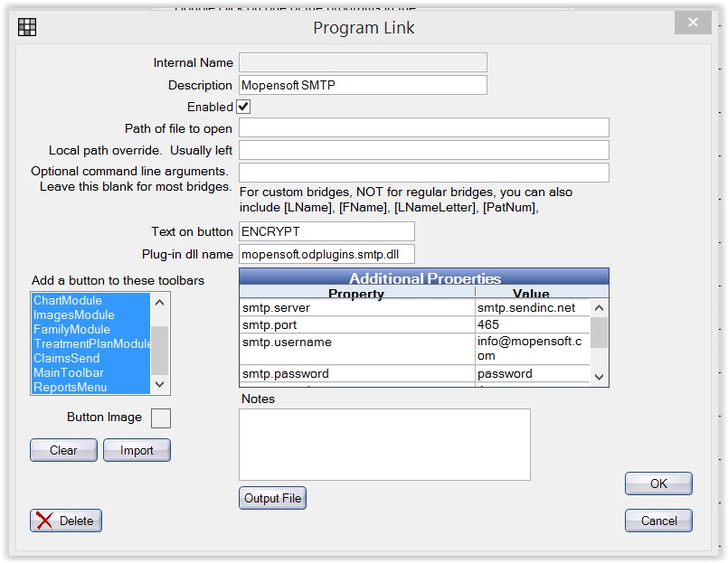Screen dimensions: 728x563
Task: Select the smtp.username property cell
Action: [357, 349]
